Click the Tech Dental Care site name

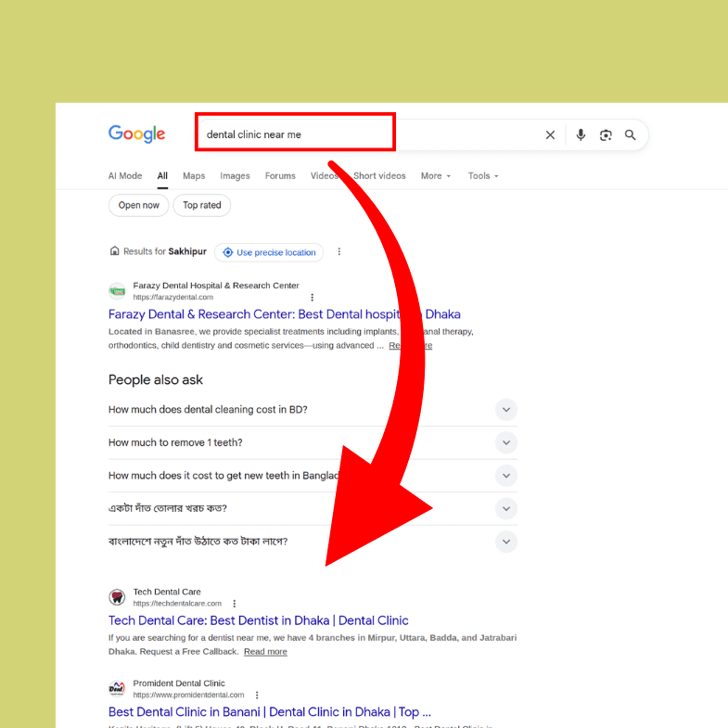[x=167, y=592]
